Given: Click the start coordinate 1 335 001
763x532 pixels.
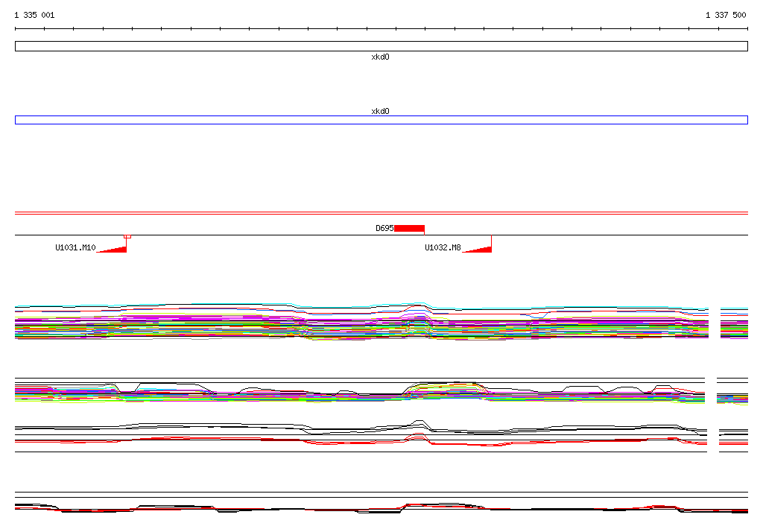Looking at the screenshot, I should point(34,15).
